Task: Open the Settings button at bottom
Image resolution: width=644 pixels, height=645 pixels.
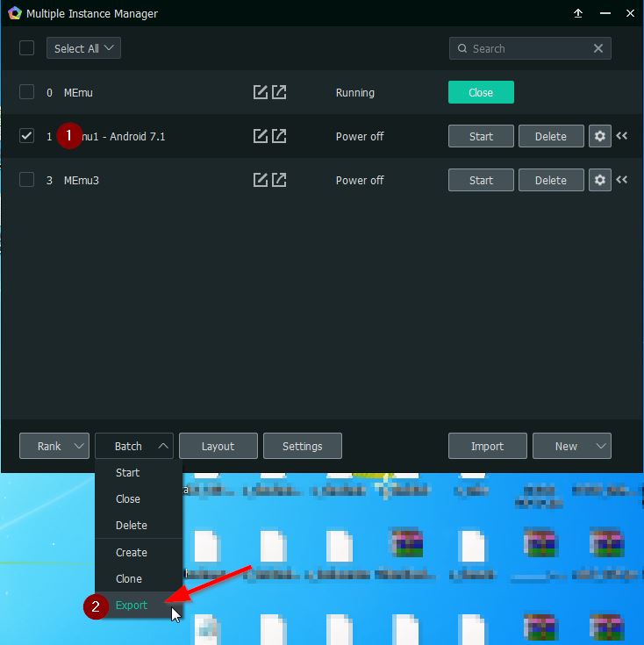Action: point(303,446)
